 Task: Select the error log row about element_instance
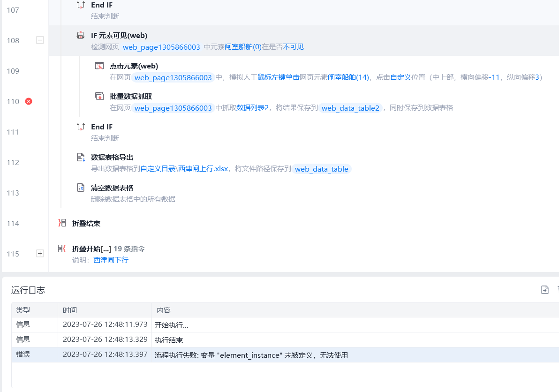[251, 355]
